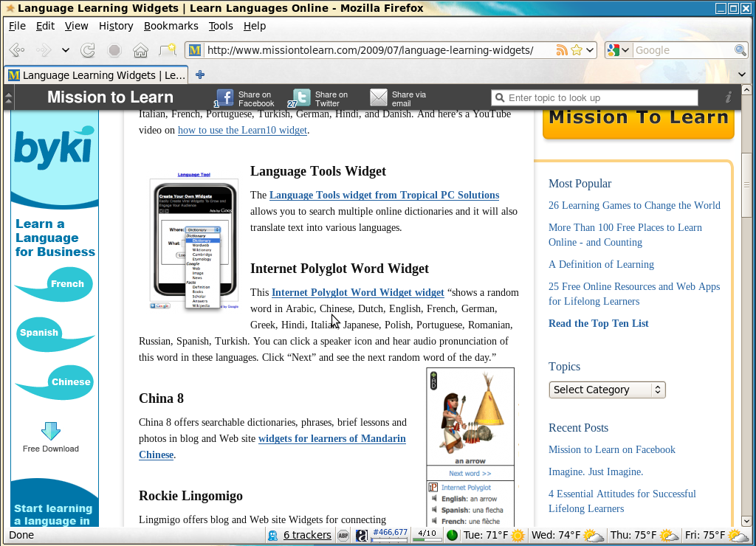Open the View menu
Screen dimensions: 756x546
(x=76, y=26)
